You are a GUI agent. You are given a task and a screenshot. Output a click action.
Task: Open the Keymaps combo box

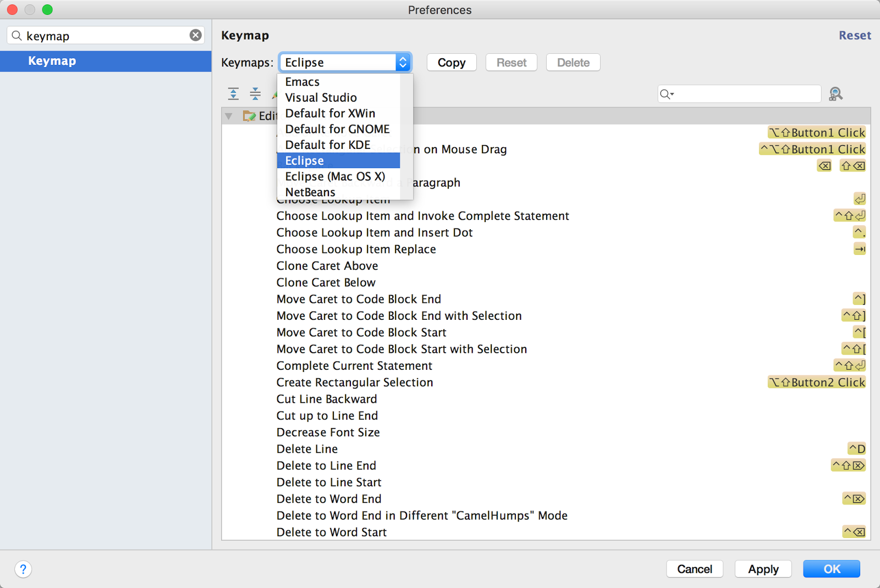coord(345,62)
